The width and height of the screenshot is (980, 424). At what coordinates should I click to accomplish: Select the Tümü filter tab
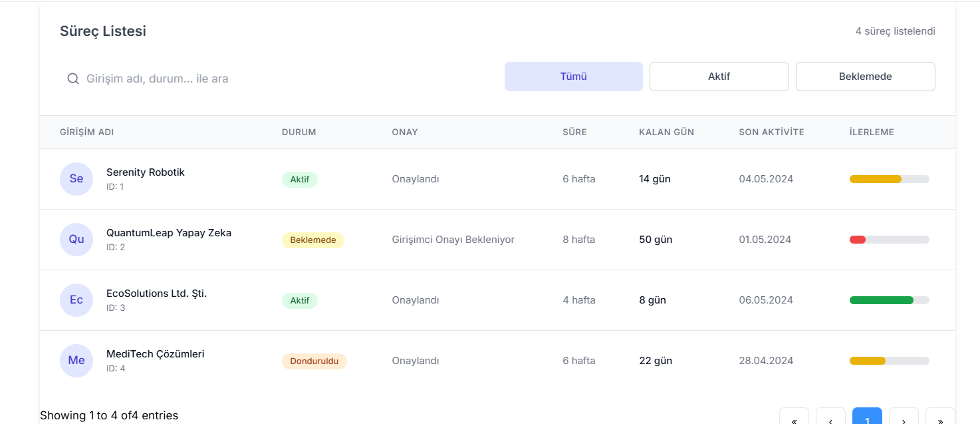point(573,77)
